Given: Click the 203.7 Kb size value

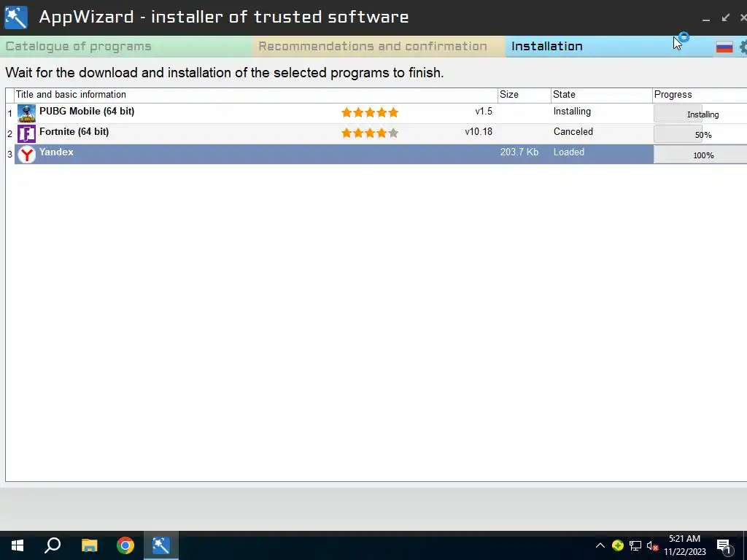Looking at the screenshot, I should pyautogui.click(x=519, y=152).
